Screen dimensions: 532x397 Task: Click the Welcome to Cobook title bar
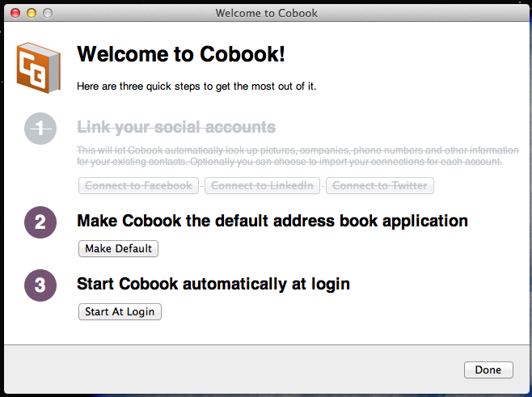(x=266, y=12)
